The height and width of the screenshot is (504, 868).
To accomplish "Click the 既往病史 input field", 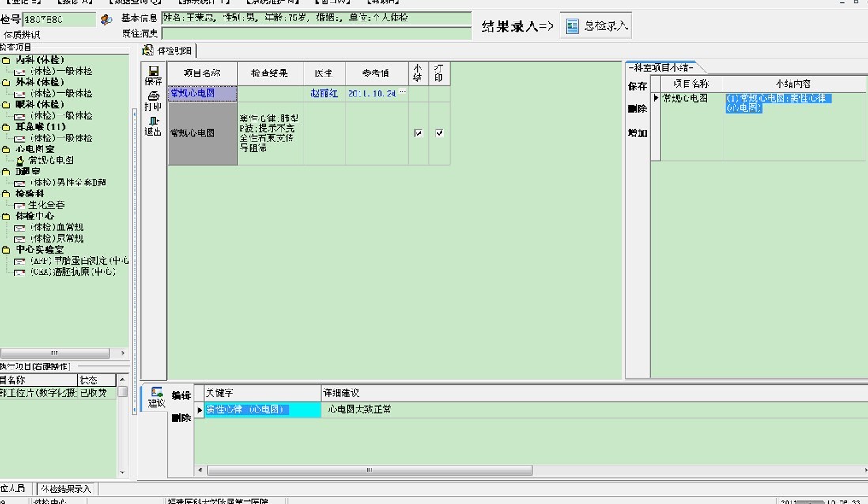I will pos(317,33).
